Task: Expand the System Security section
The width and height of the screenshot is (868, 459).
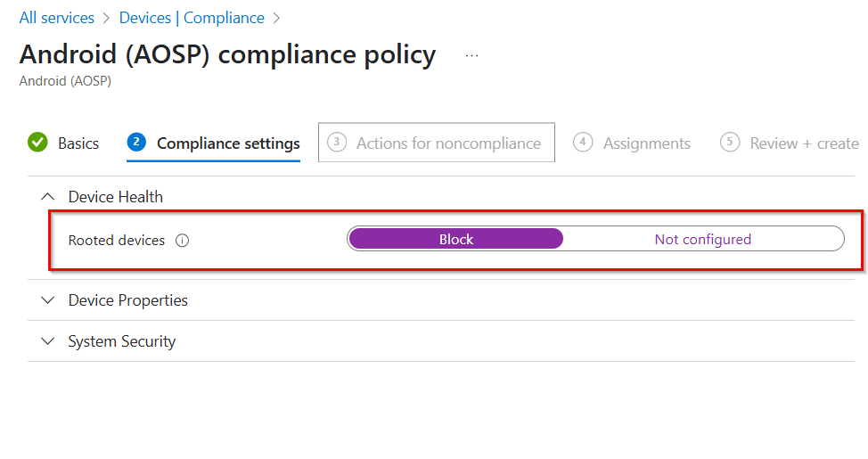Action: (x=121, y=341)
